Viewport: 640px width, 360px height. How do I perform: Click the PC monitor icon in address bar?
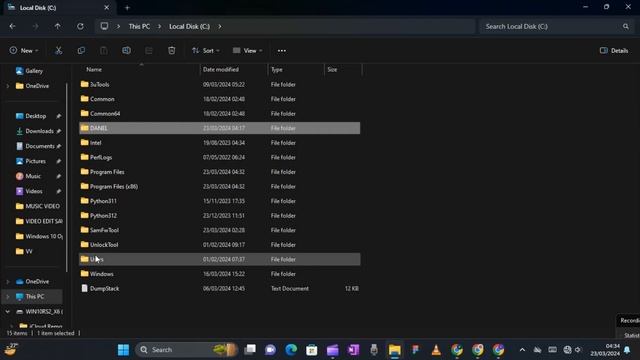[104, 26]
